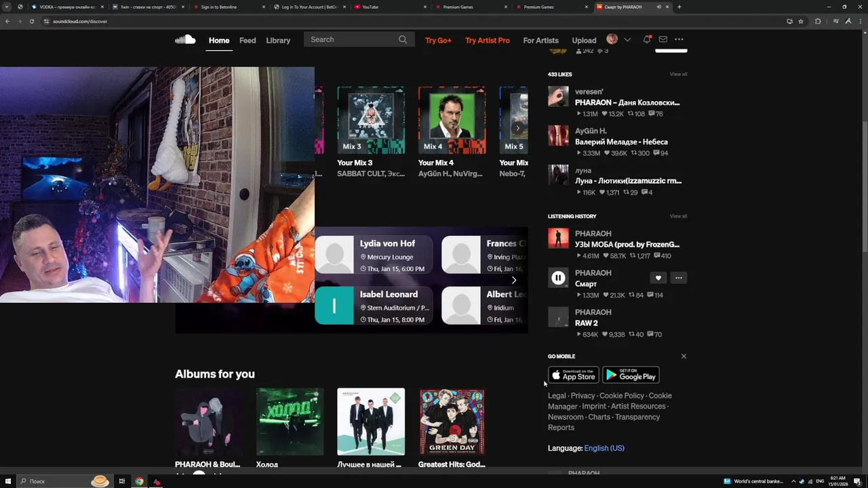Expand the account menu chevron
Viewport: 868px width, 488px height.
click(x=627, y=40)
